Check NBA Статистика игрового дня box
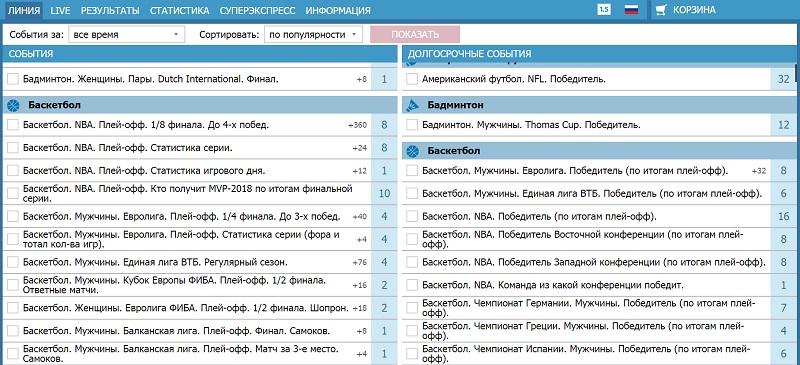Viewport: 800px width, 365px height. pos(13,171)
